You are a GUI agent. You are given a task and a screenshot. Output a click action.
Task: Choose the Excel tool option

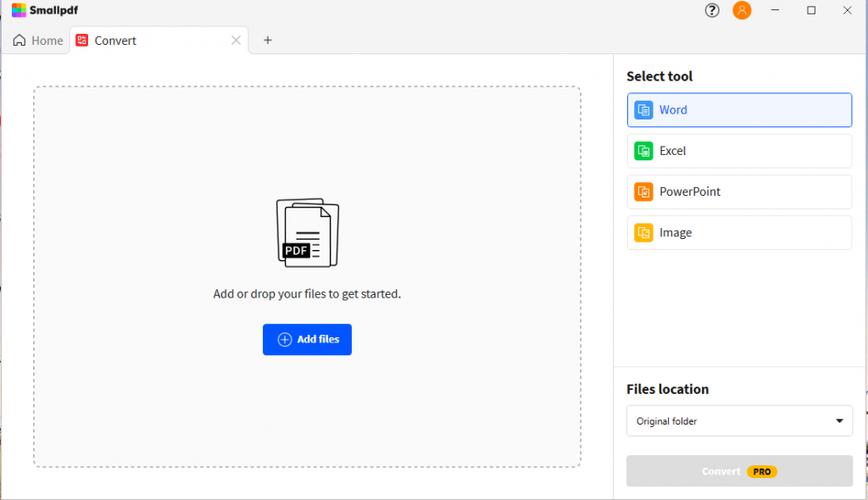click(739, 151)
